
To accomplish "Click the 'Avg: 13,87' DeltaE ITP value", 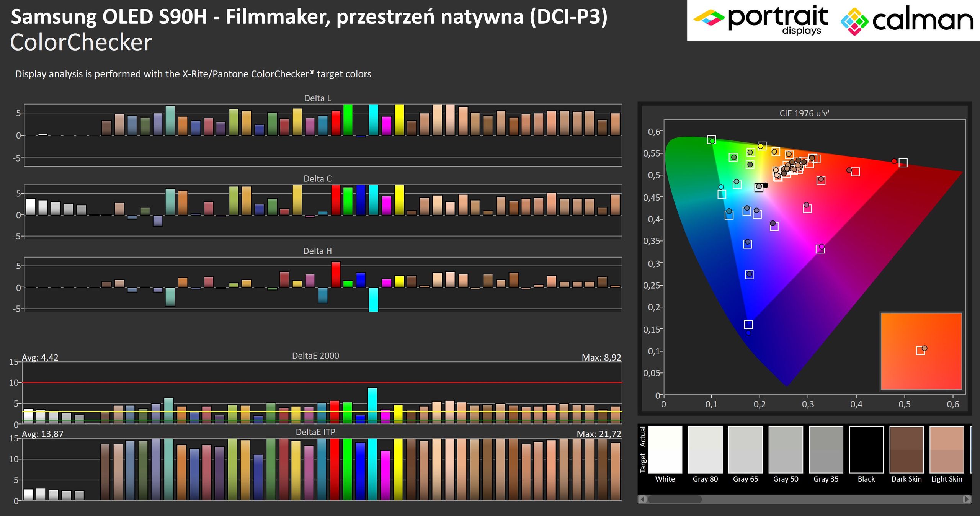I will 42,434.
